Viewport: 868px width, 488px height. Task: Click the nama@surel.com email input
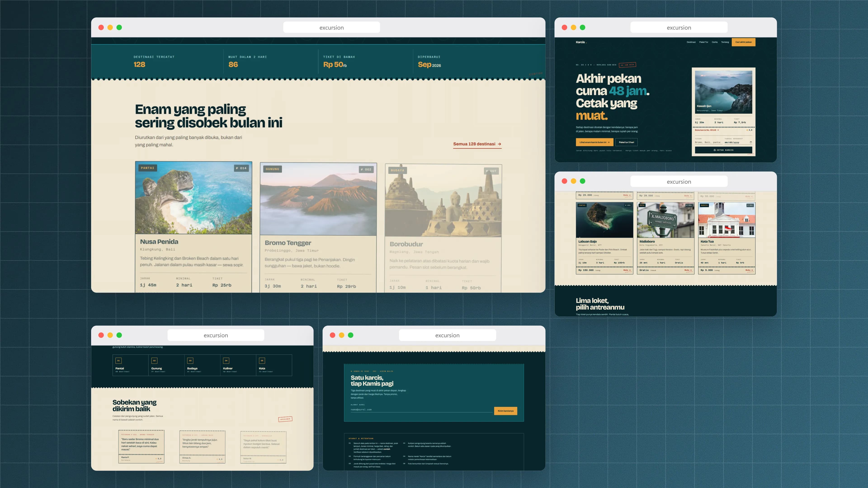point(421,410)
